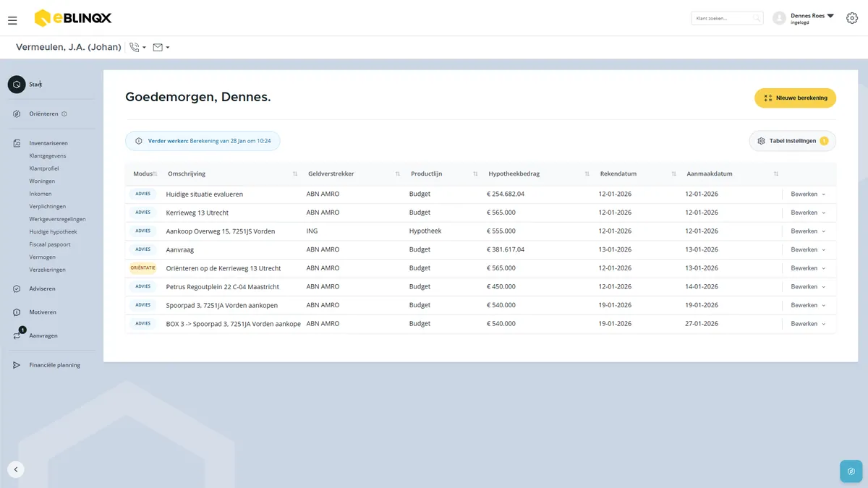
Task: Go to Woningen in the sidebar
Action: point(42,181)
